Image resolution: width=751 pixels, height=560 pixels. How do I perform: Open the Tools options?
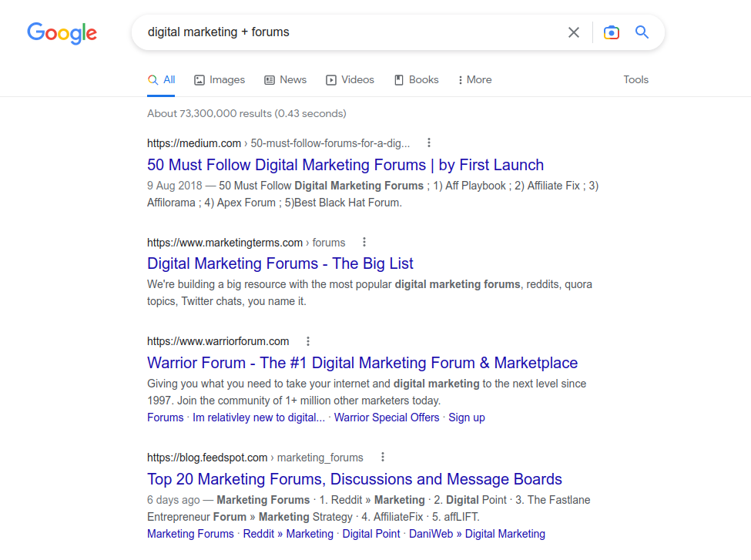tap(635, 80)
